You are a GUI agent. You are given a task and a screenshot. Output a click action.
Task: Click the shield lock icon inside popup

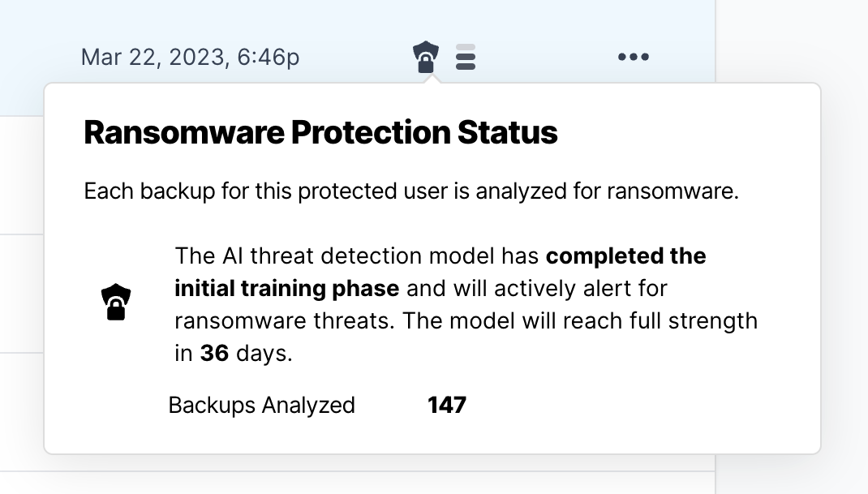click(116, 302)
